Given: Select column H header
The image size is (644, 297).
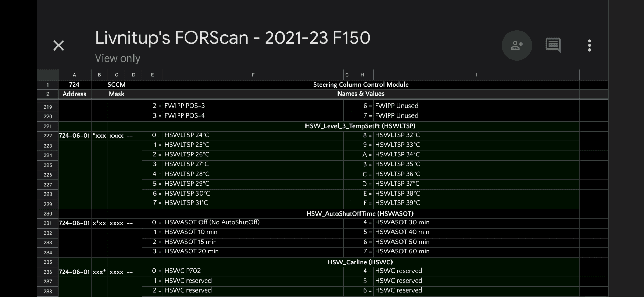Looking at the screenshot, I should pos(362,75).
